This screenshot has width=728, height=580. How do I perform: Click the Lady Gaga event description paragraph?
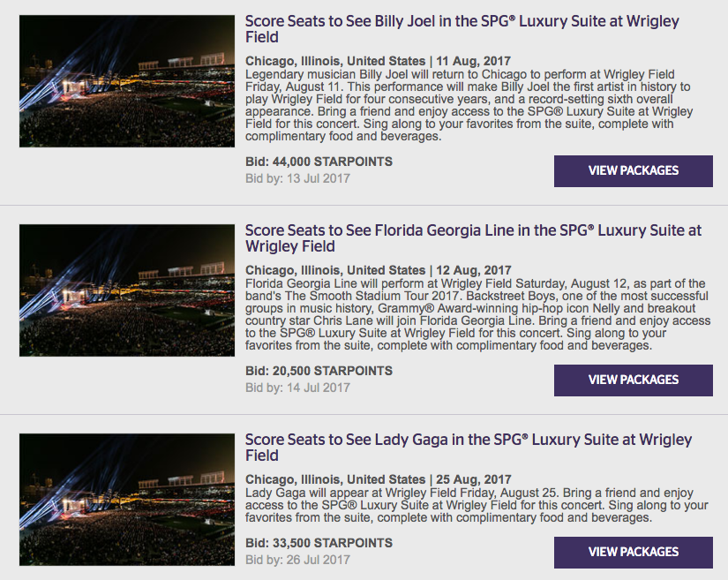point(477,506)
